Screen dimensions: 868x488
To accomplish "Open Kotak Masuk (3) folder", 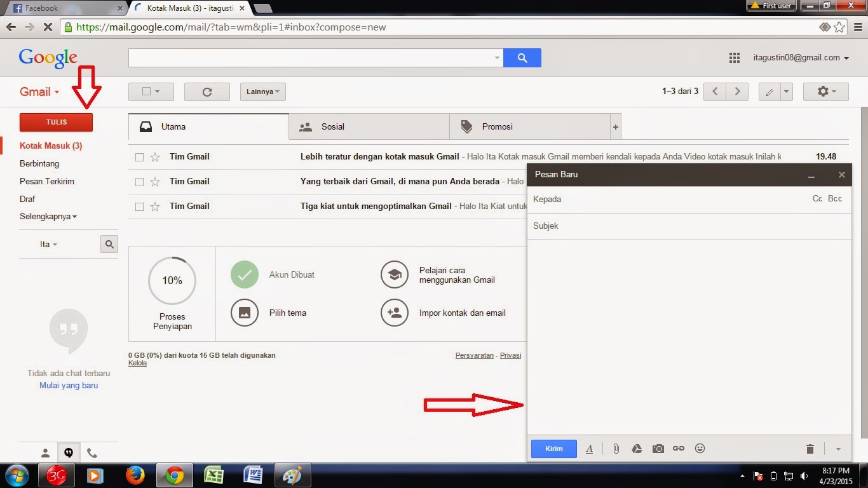I will click(51, 146).
